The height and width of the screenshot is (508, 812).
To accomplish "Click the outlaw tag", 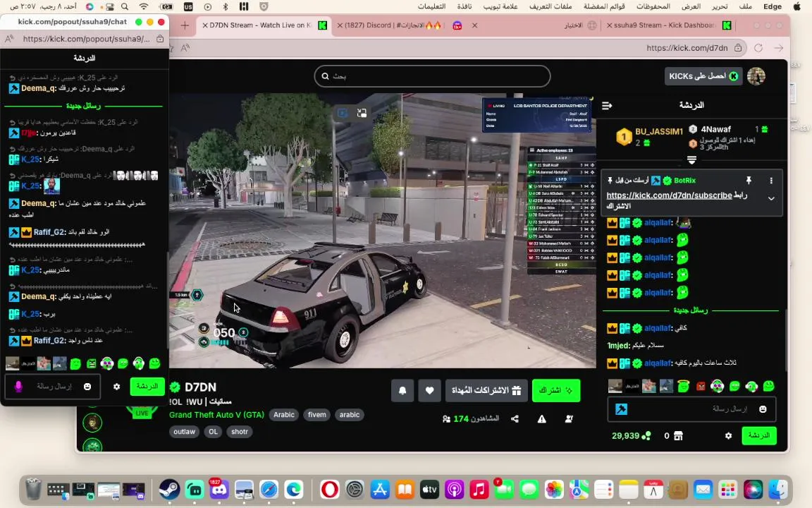I will [185, 431].
